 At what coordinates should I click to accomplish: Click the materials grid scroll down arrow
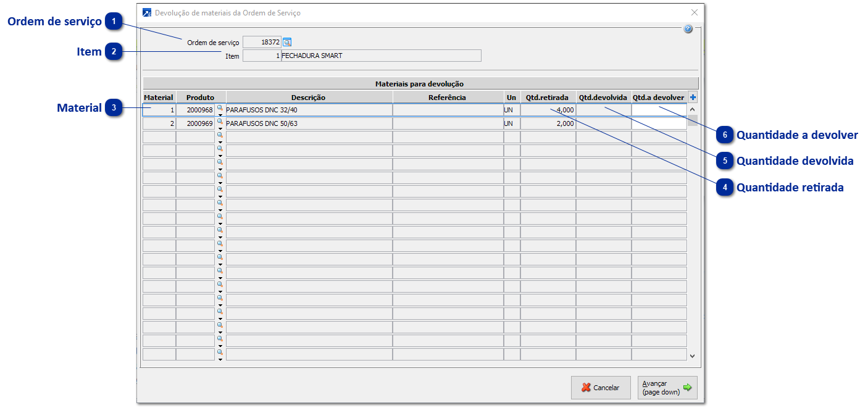[x=692, y=356]
